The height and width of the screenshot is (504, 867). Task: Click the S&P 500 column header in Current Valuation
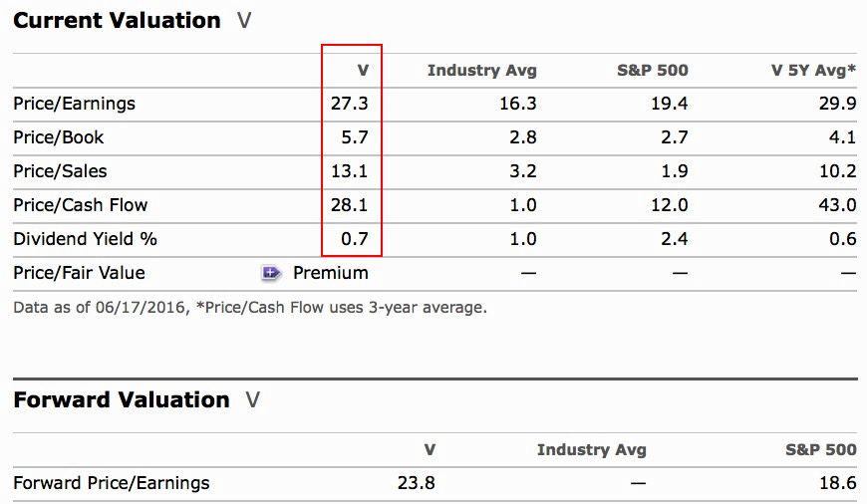pyautogui.click(x=653, y=71)
